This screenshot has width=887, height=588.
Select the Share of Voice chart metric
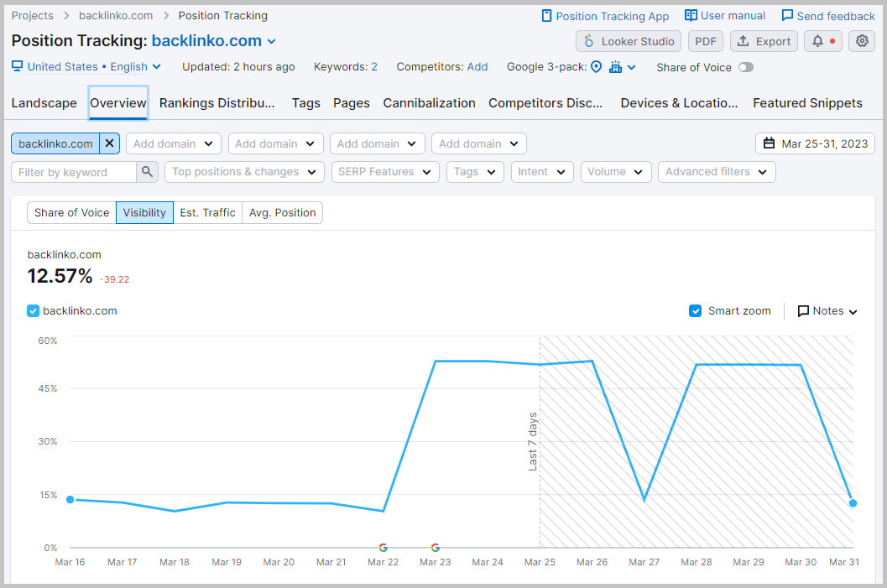[x=72, y=212]
